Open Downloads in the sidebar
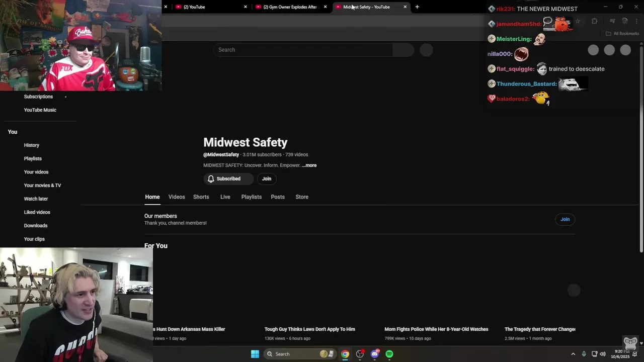This screenshot has width=644, height=362. (36, 226)
